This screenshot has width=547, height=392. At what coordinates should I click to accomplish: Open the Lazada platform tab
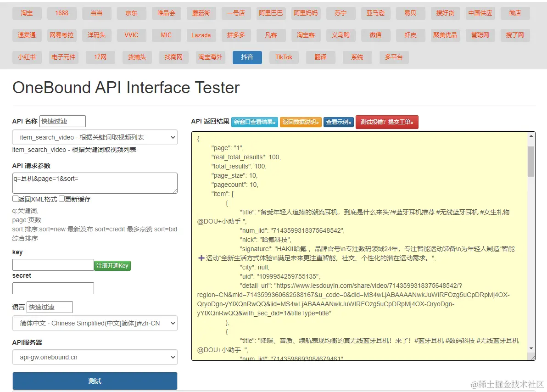pyautogui.click(x=201, y=35)
